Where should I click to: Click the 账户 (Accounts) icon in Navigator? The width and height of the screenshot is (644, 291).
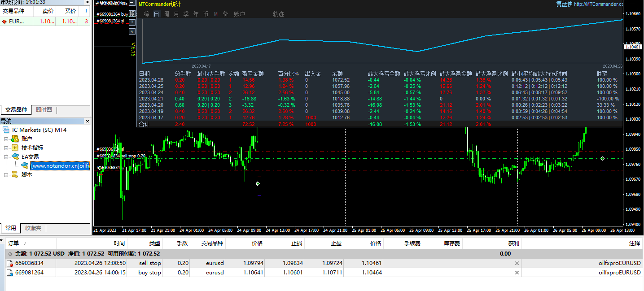tap(15, 139)
